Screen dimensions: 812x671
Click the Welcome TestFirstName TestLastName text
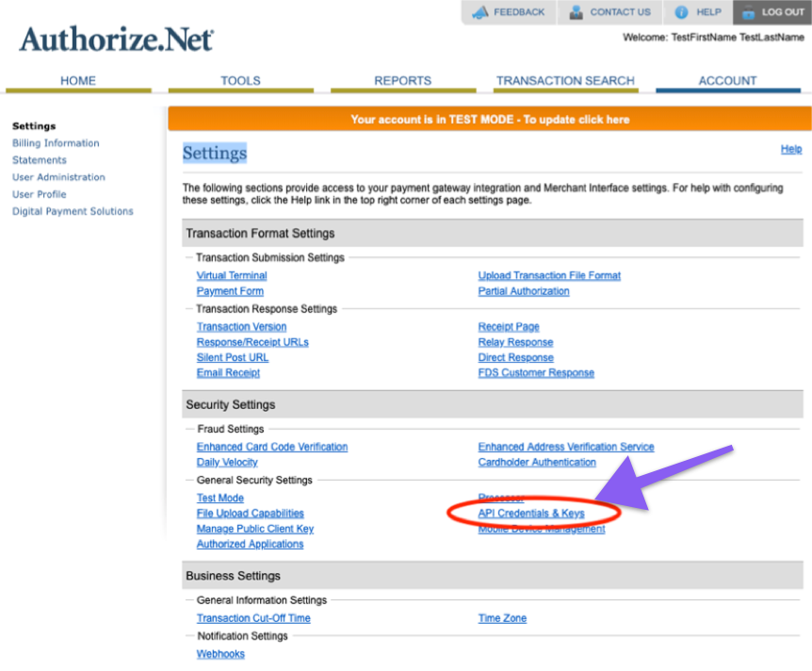[714, 38]
